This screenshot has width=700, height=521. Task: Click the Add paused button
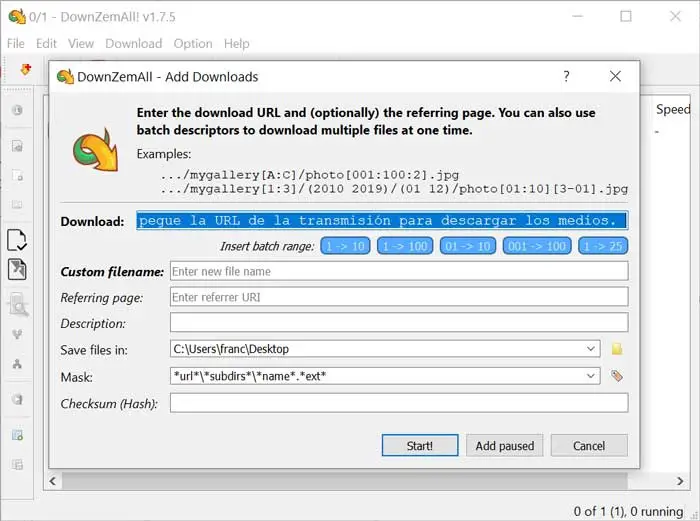coord(504,446)
